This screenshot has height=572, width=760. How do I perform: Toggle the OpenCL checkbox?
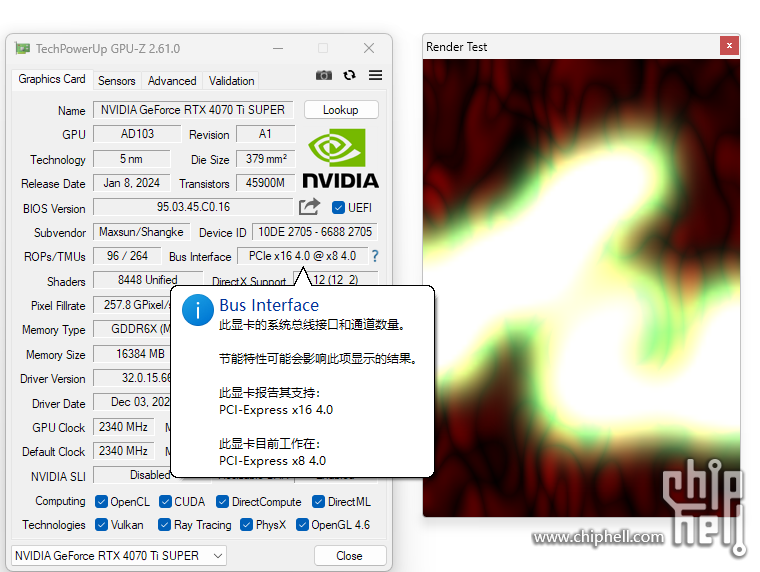(101, 502)
